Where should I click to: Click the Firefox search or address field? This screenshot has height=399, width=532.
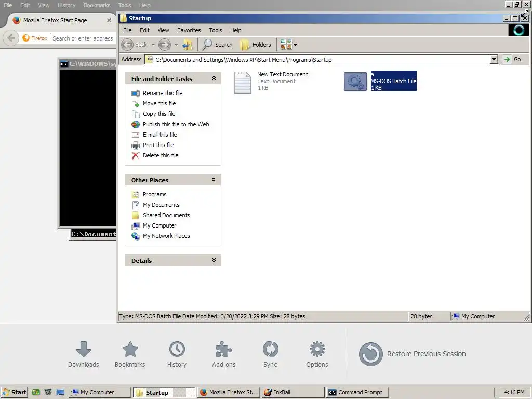[83, 38]
